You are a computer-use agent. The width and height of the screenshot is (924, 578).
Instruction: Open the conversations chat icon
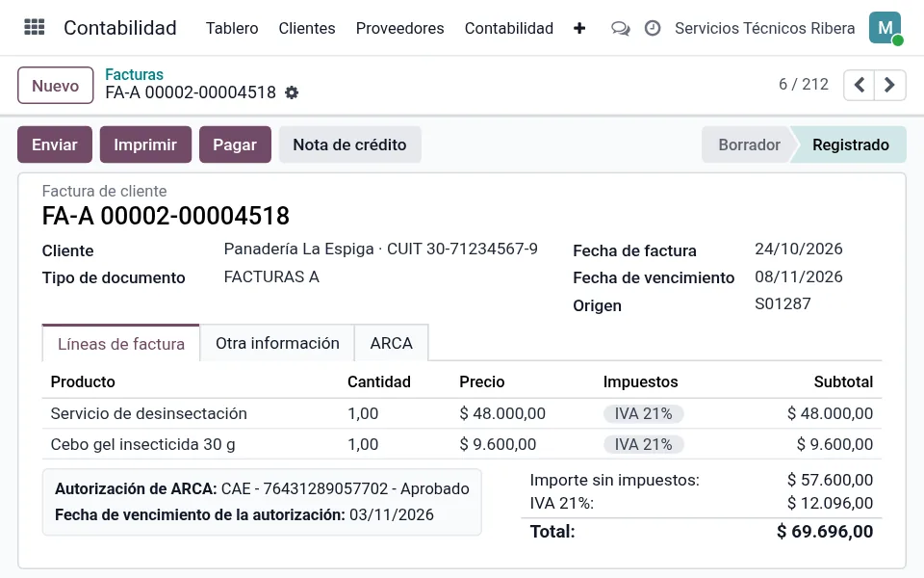[x=620, y=28]
